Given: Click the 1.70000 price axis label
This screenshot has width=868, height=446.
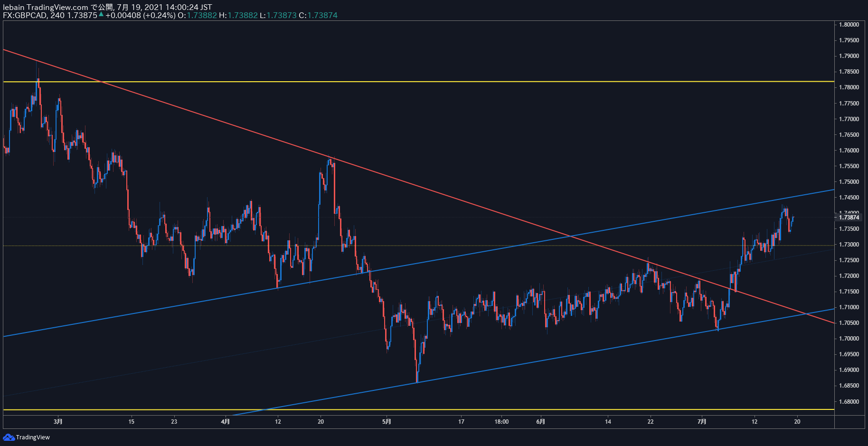Looking at the screenshot, I should (849, 339).
